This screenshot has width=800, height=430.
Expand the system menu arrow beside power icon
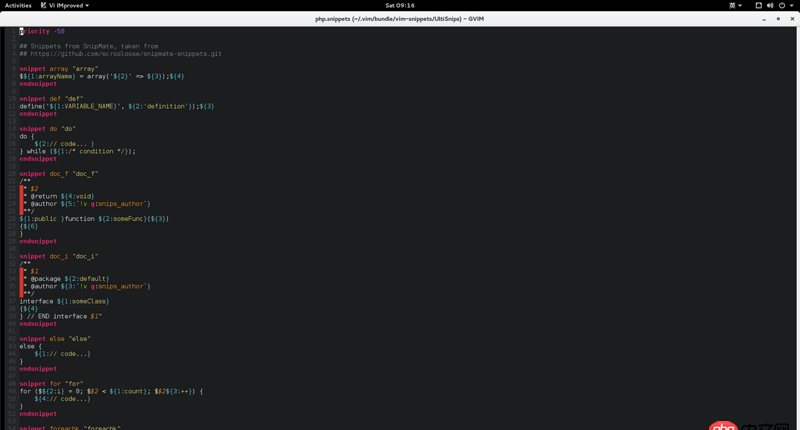point(792,5)
